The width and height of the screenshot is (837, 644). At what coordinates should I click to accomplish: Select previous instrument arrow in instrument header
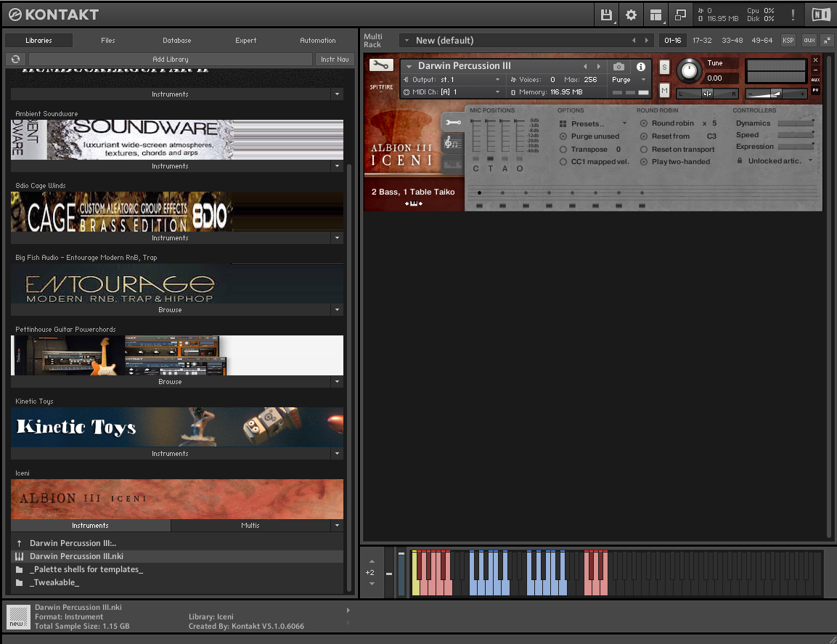click(585, 66)
